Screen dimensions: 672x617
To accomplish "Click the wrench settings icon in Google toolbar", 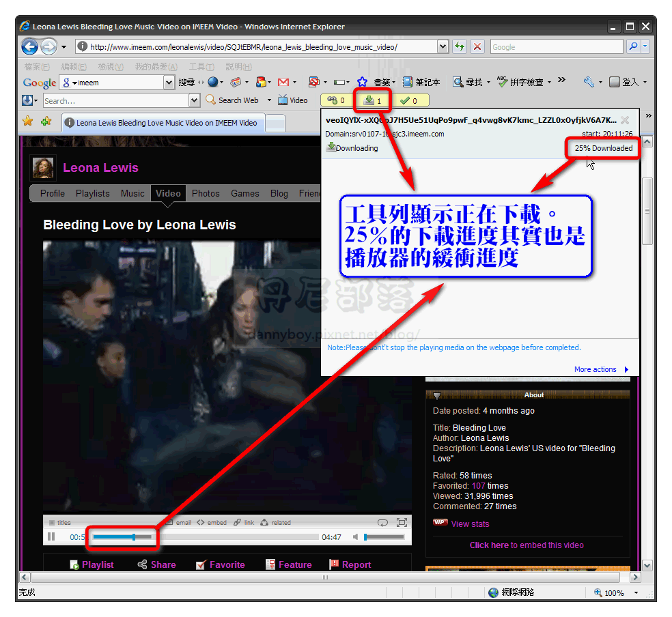I will [589, 82].
